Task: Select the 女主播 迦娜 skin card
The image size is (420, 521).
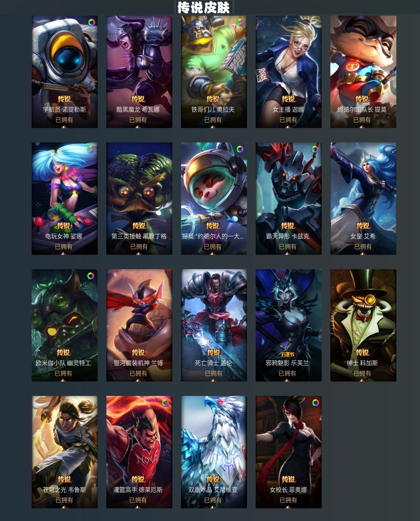Action: point(289,72)
